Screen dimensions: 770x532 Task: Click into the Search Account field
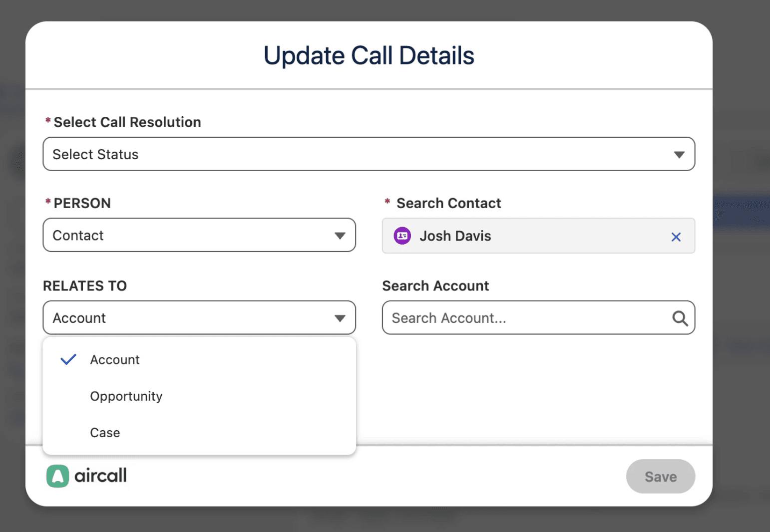[524, 318]
